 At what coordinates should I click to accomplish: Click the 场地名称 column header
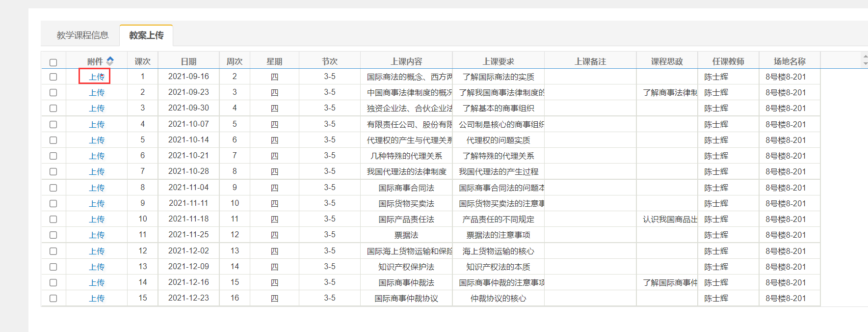(789, 61)
